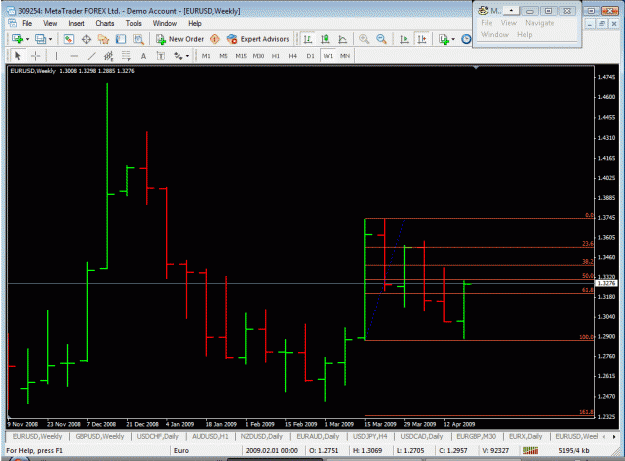Click the Fibonacci 61.8 level label
625x461 pixels.
point(588,290)
